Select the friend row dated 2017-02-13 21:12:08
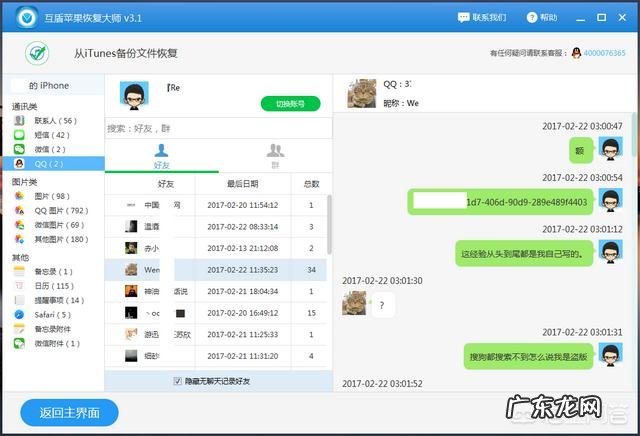Viewport: 640px width, 436px height. pyautogui.click(x=216, y=248)
